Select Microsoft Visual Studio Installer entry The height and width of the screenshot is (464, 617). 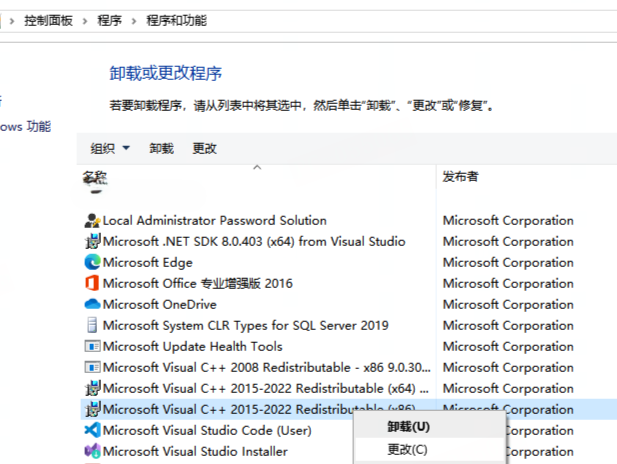coord(195,451)
